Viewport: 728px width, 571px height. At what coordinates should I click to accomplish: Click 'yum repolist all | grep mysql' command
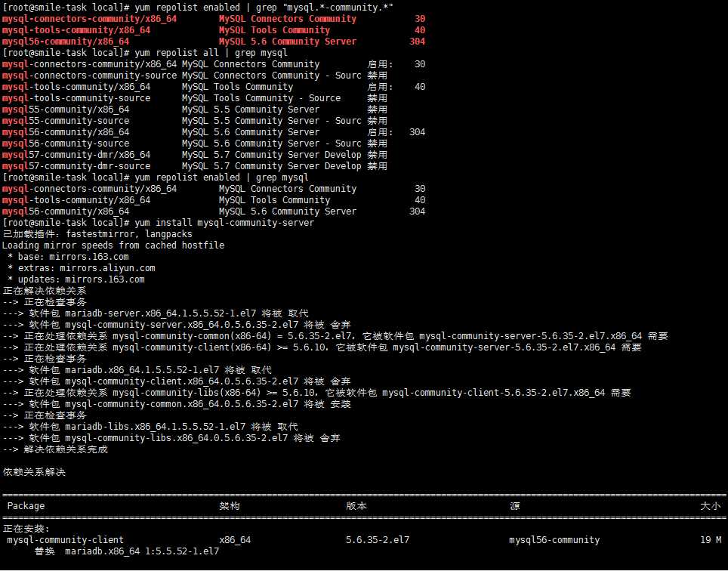(211, 53)
